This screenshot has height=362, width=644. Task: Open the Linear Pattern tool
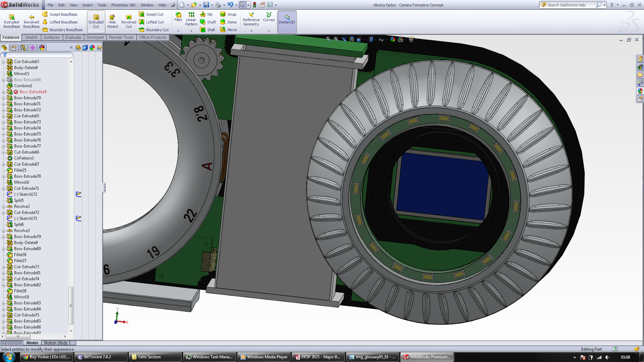[x=191, y=19]
